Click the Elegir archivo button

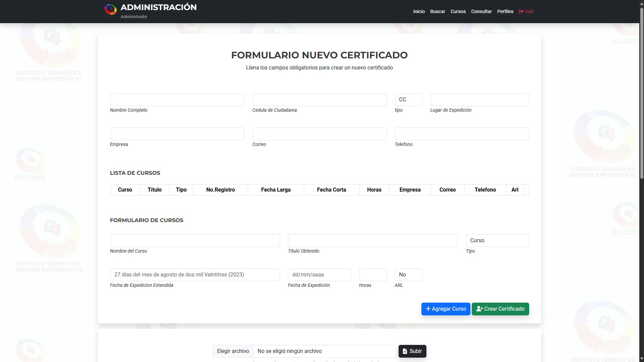[233, 351]
